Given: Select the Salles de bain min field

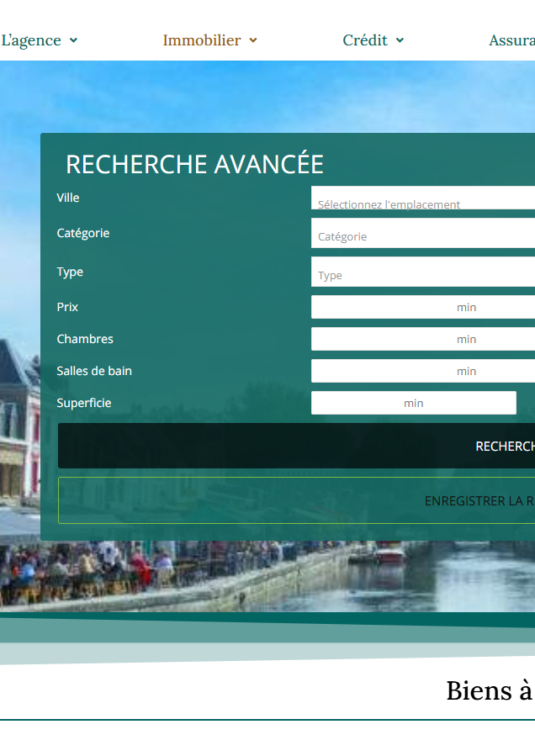Looking at the screenshot, I should point(423,371).
